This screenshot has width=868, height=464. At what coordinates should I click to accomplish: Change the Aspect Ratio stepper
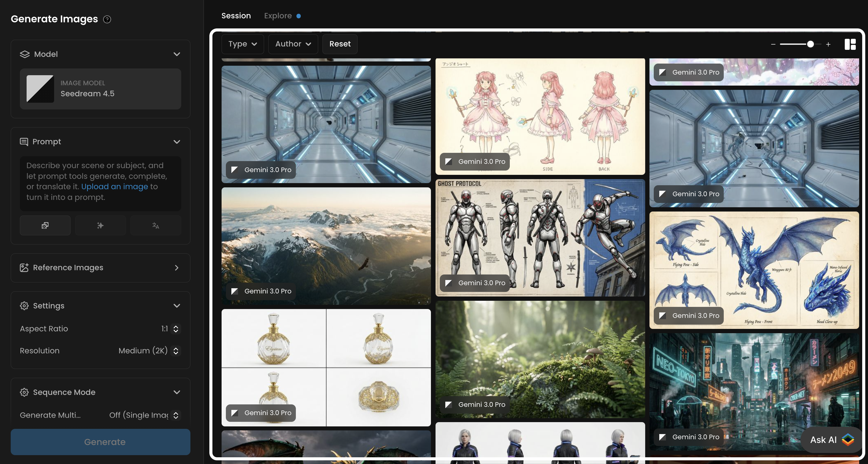point(175,329)
